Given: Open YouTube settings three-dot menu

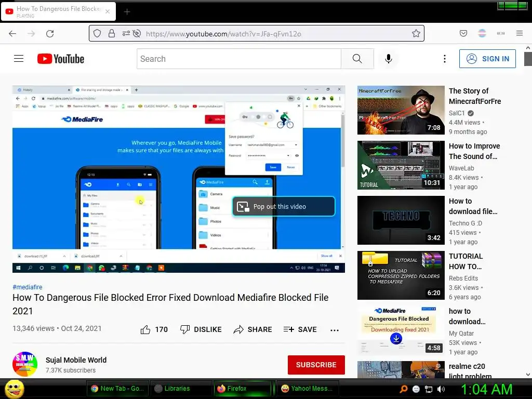Looking at the screenshot, I should tap(445, 59).
